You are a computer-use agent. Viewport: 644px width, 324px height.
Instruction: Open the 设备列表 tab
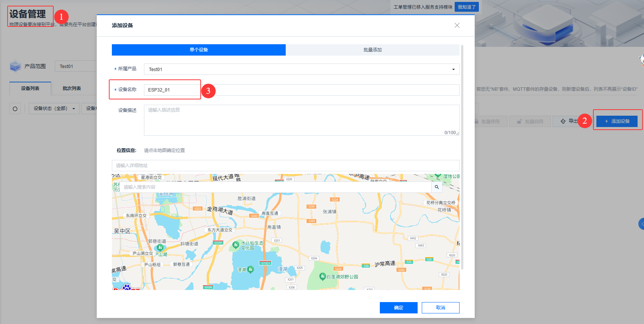coord(30,88)
